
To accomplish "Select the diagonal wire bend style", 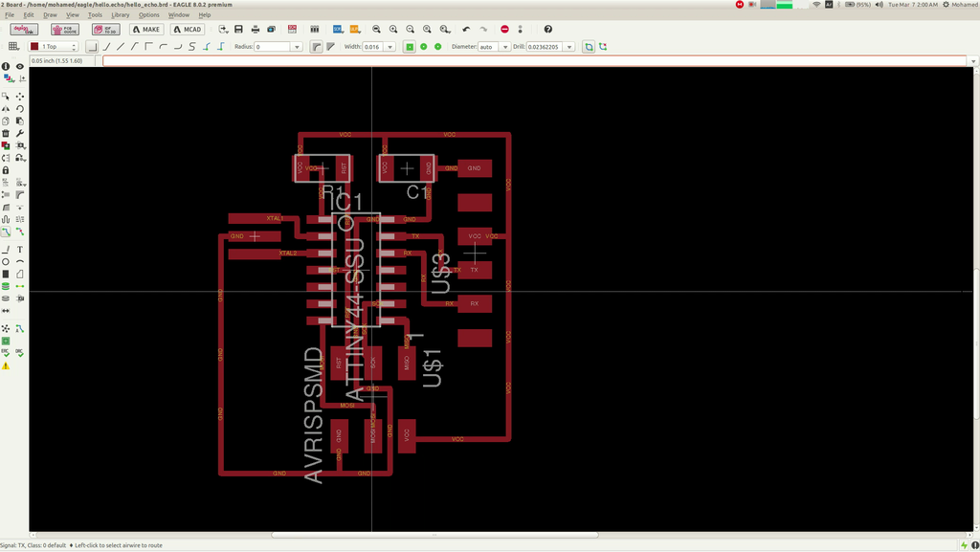I will coord(120,47).
